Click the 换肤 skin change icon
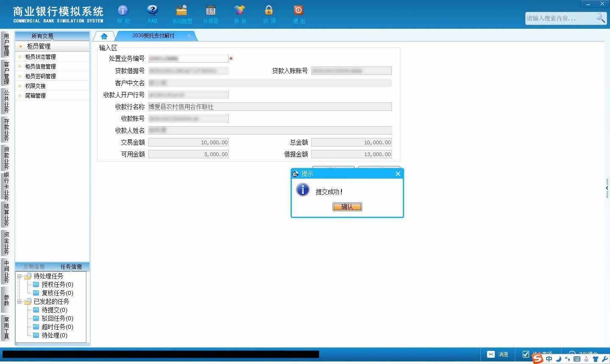Viewport: 610px width, 364px height. coord(240,11)
